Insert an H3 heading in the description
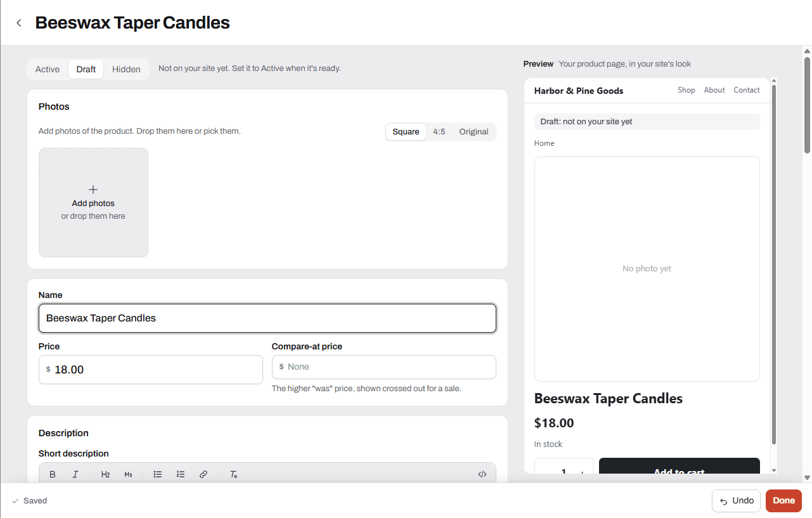 129,474
